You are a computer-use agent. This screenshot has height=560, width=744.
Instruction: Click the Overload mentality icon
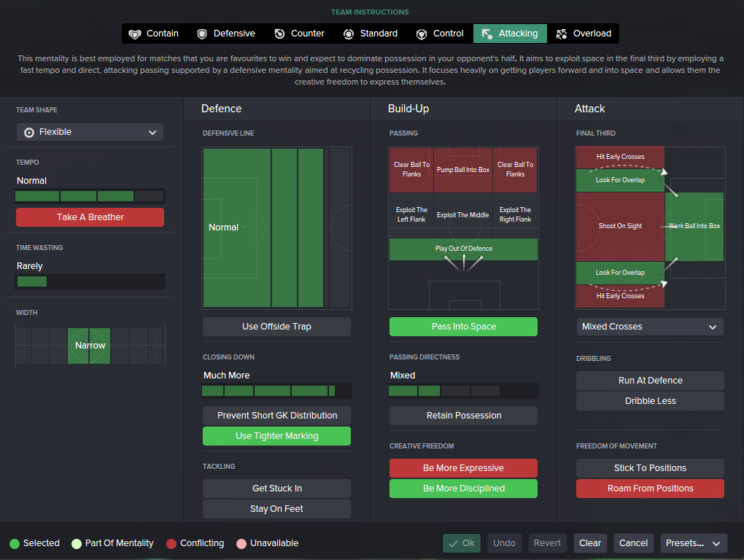click(562, 34)
